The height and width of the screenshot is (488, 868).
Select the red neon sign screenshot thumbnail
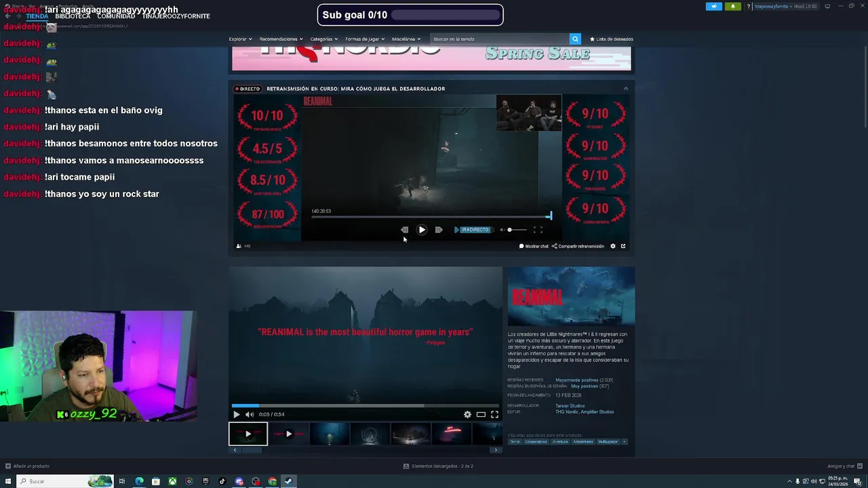pyautogui.click(x=452, y=434)
